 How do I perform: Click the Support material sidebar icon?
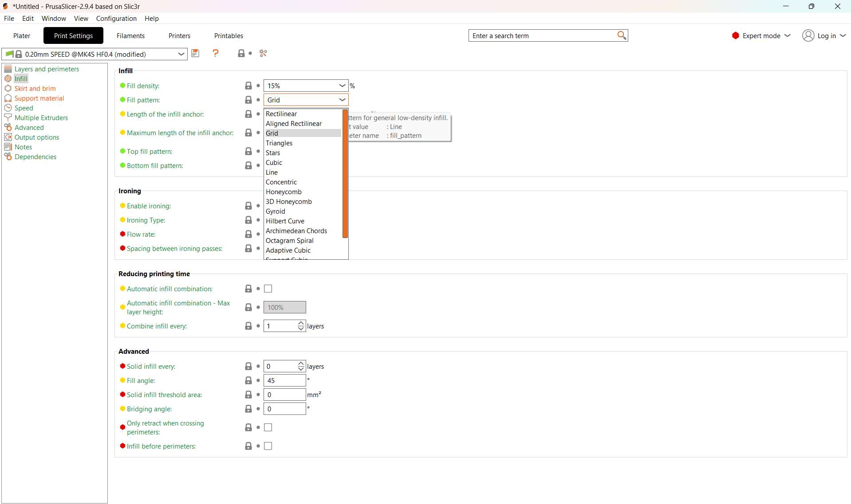8,98
